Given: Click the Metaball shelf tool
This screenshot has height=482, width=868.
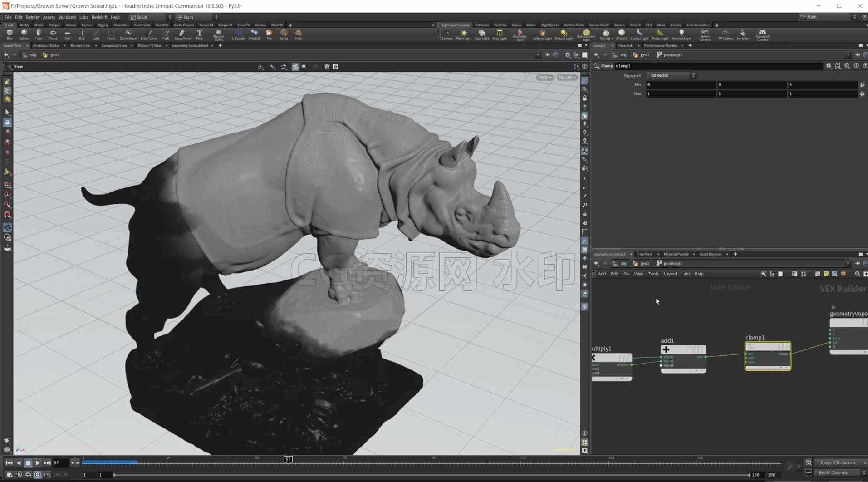Looking at the screenshot, I should tap(254, 34).
